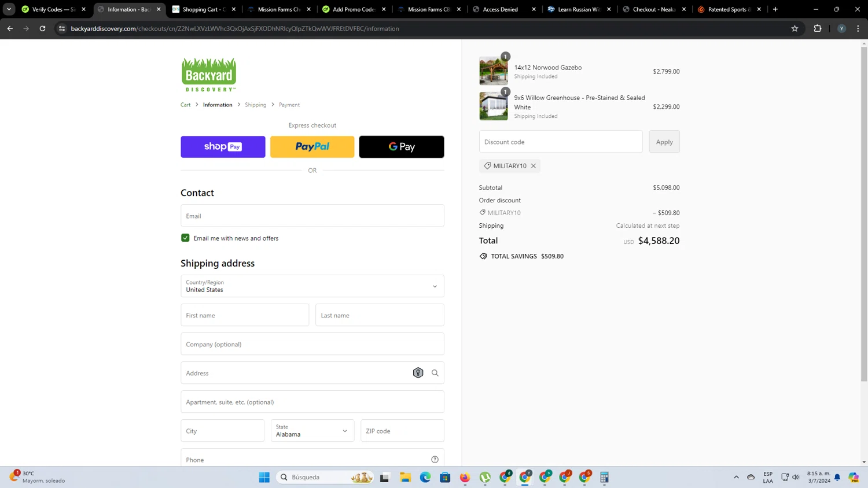Open the Chrome three-dot menu
Screen dimensions: 868x488
pyautogui.click(x=858, y=28)
